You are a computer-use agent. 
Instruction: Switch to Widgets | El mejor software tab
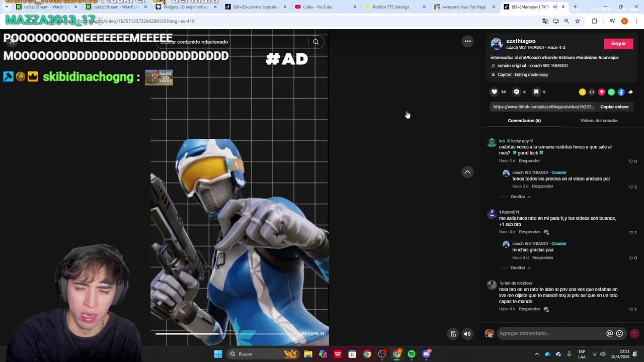pyautogui.click(x=185, y=7)
